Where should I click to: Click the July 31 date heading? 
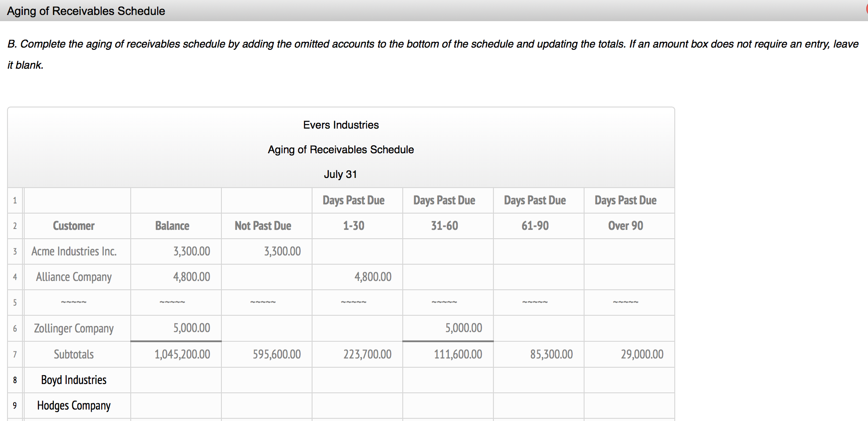tap(341, 174)
